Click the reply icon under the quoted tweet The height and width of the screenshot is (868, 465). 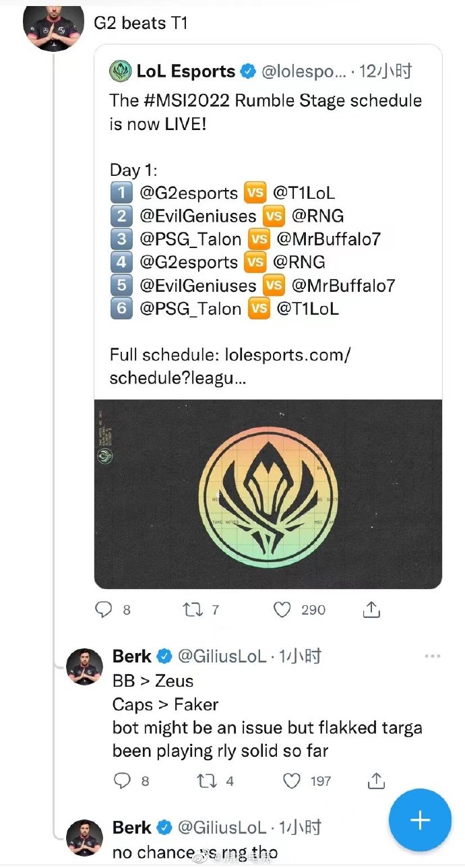point(103,610)
